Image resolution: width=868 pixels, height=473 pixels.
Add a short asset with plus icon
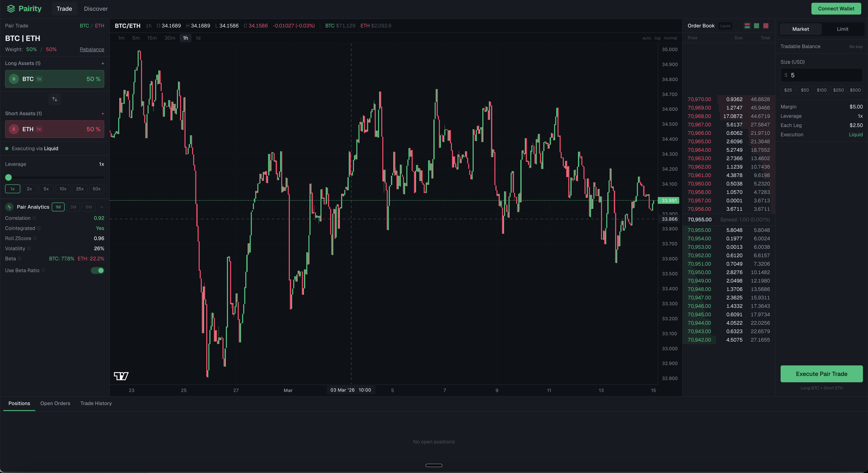click(103, 114)
